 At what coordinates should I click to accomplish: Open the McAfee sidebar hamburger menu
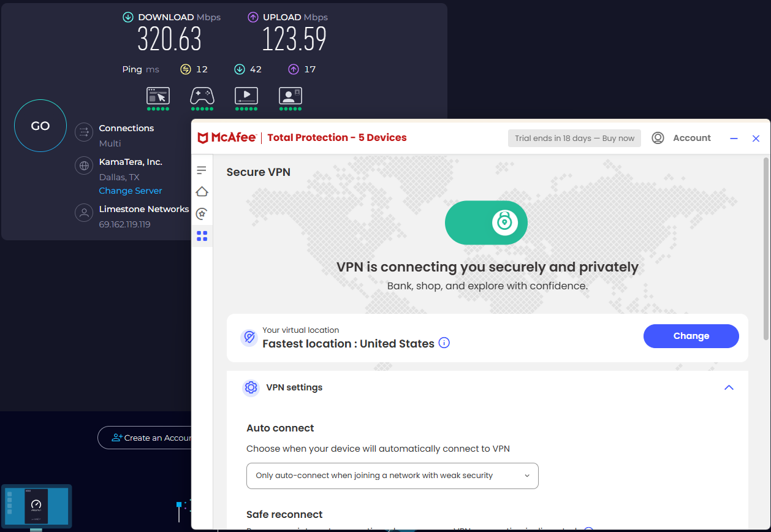[x=202, y=170]
